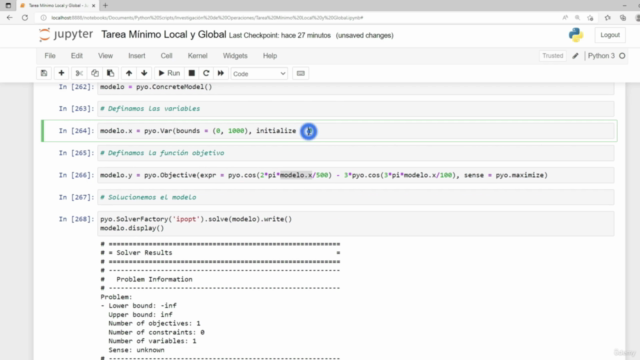The width and height of the screenshot is (640, 360).
Task: Open the Widgets menu
Action: pos(235,56)
